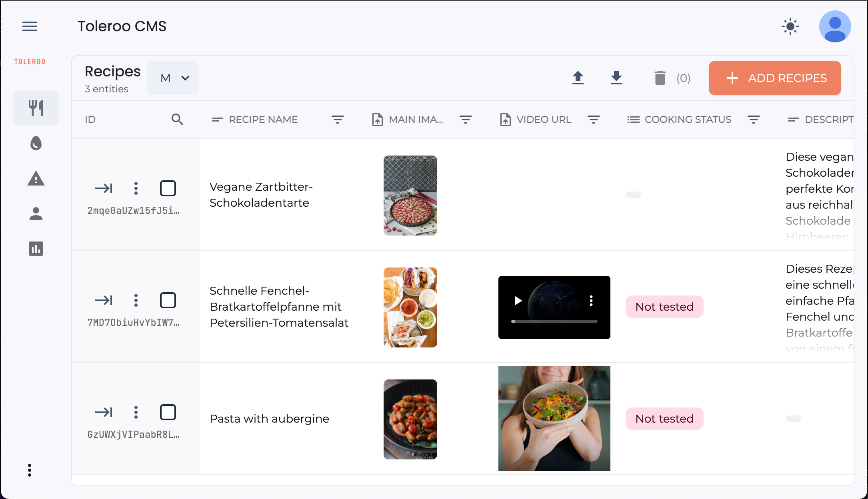The width and height of the screenshot is (868, 499).
Task: Click the main image thumbnail for Pasta with aubergine
Action: click(x=410, y=419)
